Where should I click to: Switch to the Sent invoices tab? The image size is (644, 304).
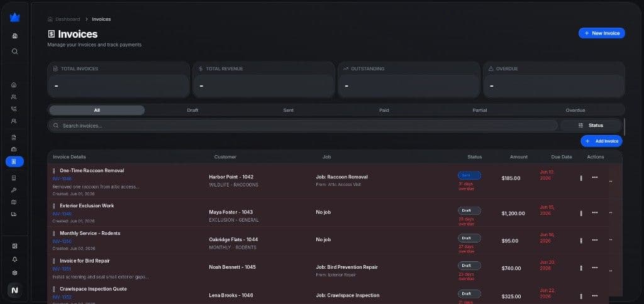[288, 111]
